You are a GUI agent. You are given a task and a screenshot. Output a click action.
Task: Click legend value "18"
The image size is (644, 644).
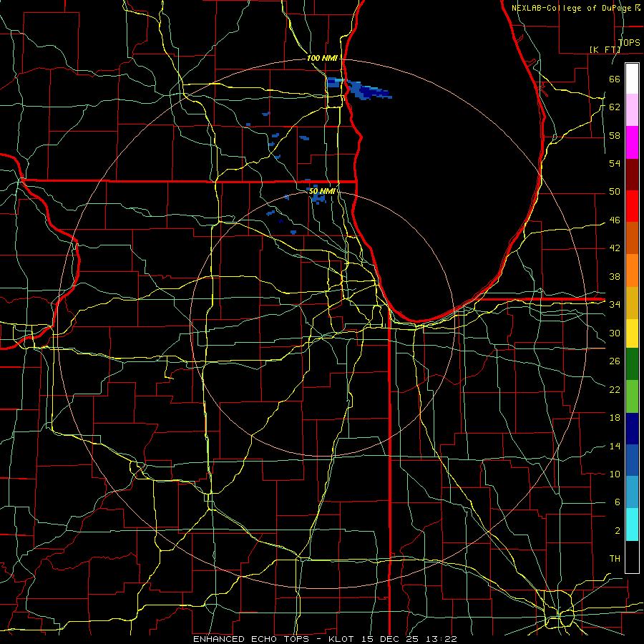click(615, 418)
